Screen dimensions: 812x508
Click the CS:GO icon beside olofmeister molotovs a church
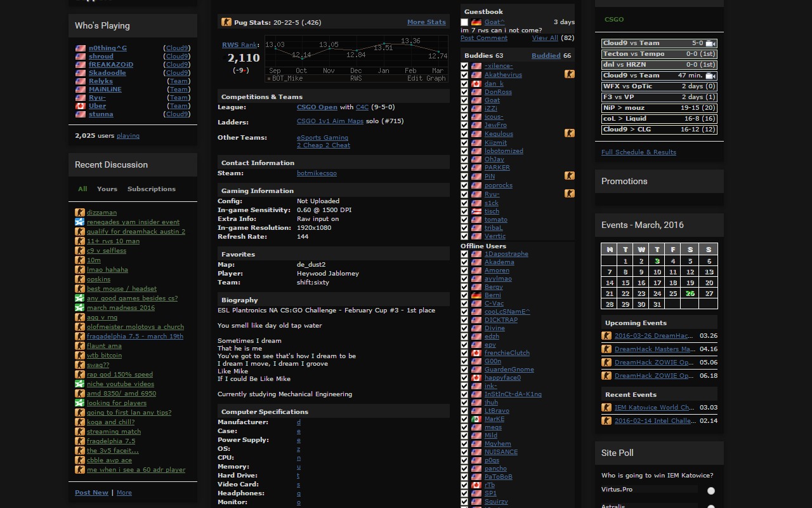click(x=79, y=327)
